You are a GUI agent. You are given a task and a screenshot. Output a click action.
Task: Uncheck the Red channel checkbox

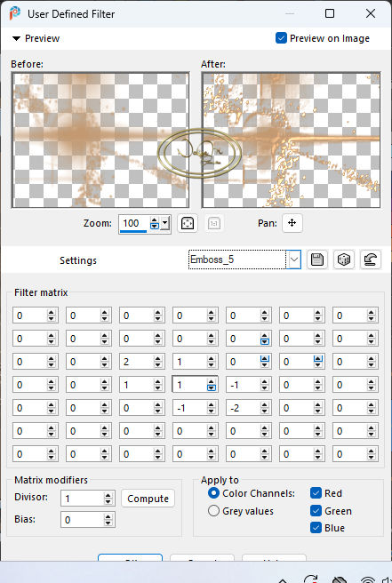pyautogui.click(x=316, y=493)
